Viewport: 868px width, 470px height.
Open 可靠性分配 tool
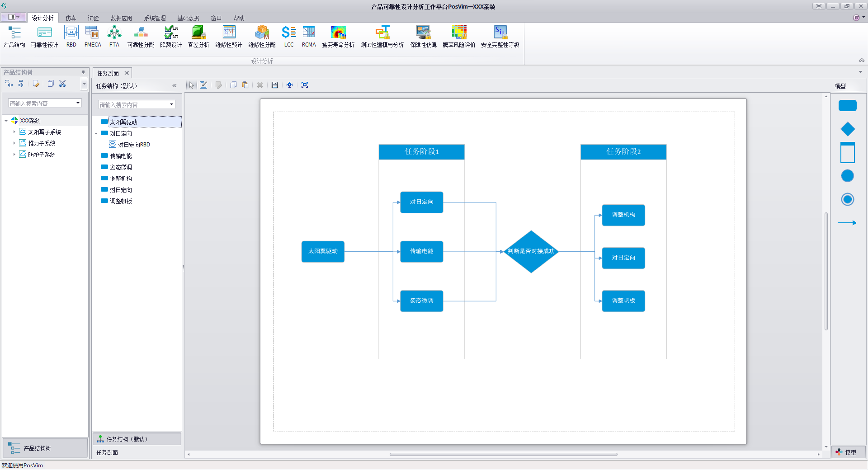coord(141,37)
